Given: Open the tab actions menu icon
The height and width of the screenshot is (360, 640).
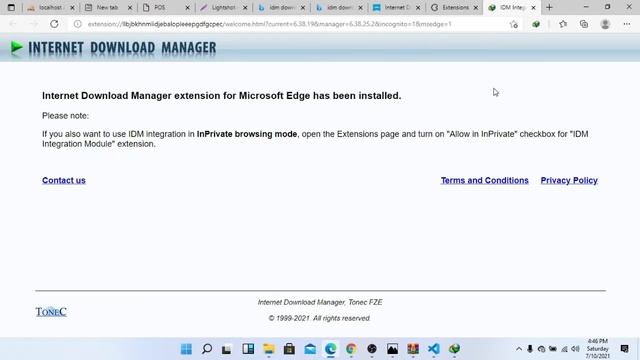Looking at the screenshot, I should 11,7.
